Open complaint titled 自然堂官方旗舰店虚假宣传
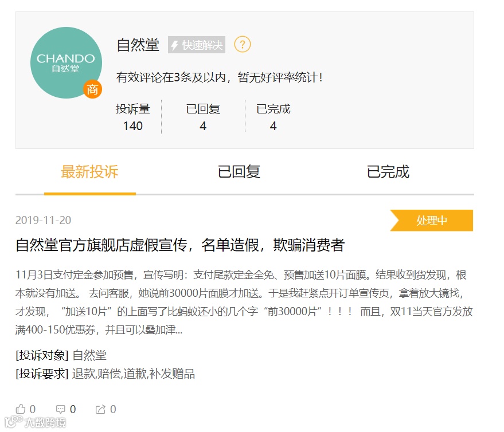This screenshot has height=432, width=504. [180, 245]
